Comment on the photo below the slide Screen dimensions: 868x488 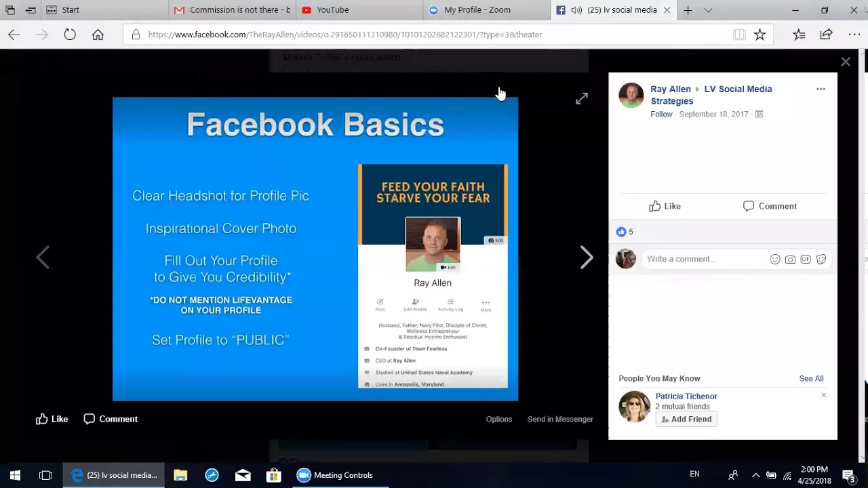(111, 419)
